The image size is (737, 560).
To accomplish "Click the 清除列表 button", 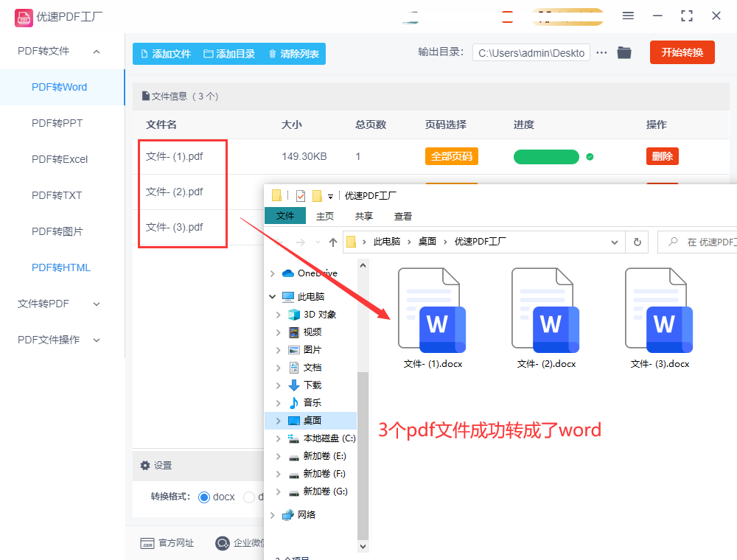I will pyautogui.click(x=294, y=54).
